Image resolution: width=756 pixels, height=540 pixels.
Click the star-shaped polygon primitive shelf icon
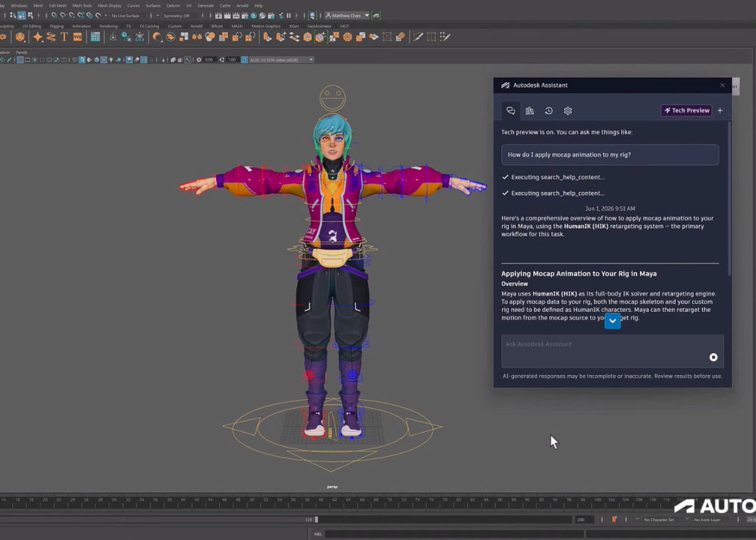(x=38, y=37)
